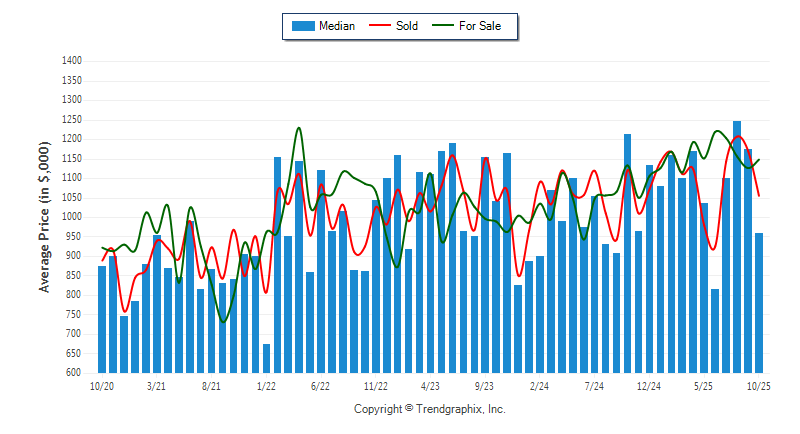
Task: Select the tallest blue bar near 1250
Action: click(737, 250)
